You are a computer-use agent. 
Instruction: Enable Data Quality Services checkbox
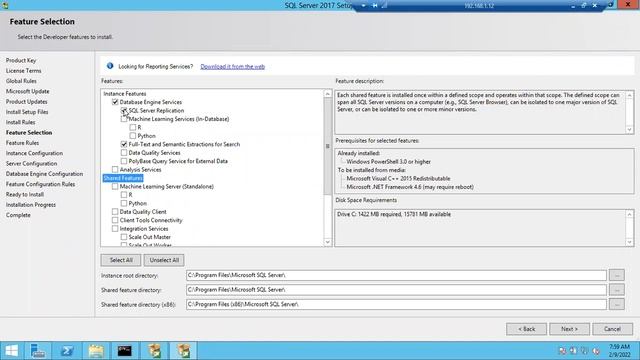tap(124, 153)
